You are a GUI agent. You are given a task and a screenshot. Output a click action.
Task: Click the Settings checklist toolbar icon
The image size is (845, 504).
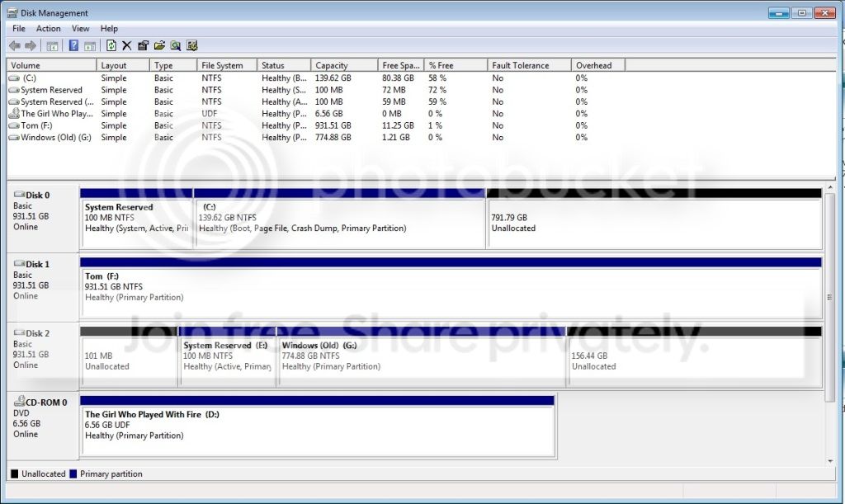(191, 45)
